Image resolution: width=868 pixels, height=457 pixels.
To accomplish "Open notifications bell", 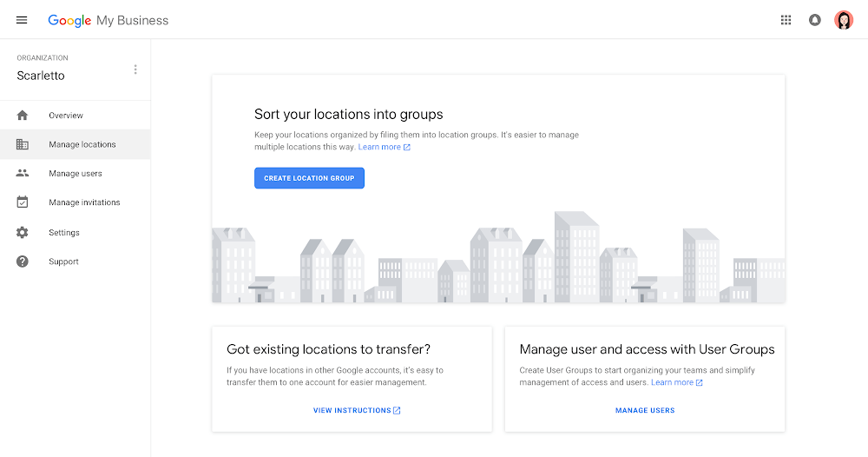I will [814, 20].
